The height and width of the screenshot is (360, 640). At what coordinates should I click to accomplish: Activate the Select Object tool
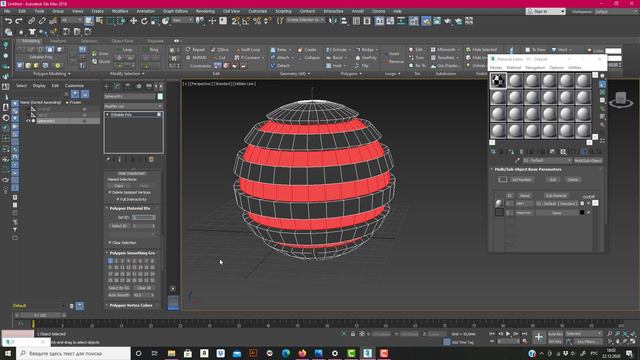tap(89, 20)
